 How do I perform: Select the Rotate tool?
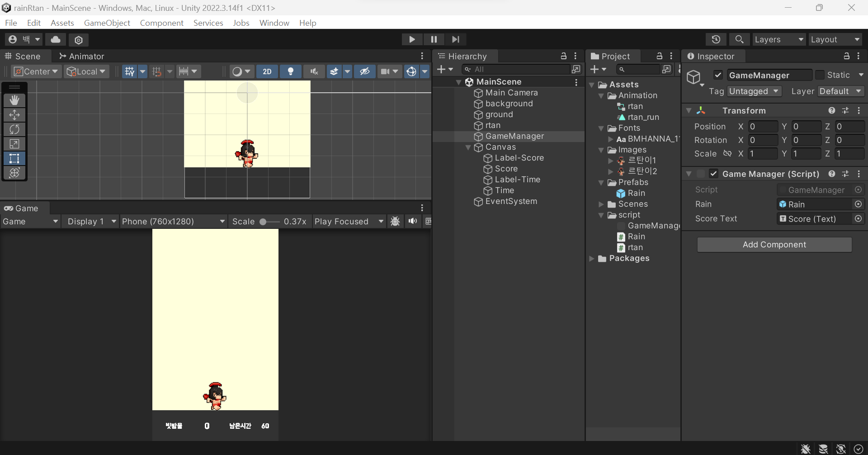tap(14, 129)
